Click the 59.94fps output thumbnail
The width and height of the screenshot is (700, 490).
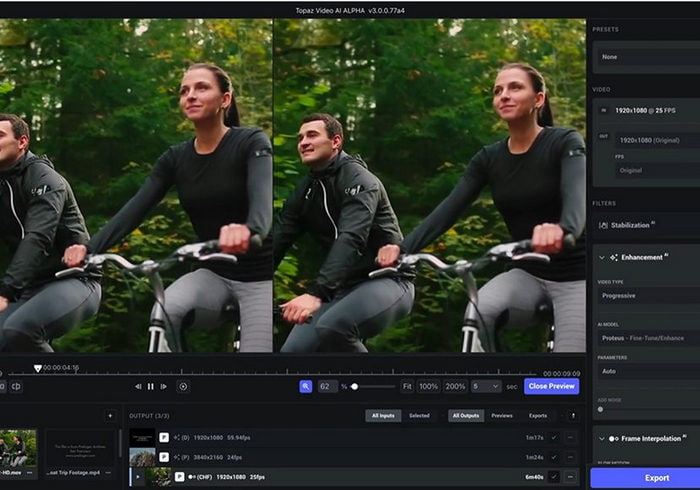coord(142,437)
